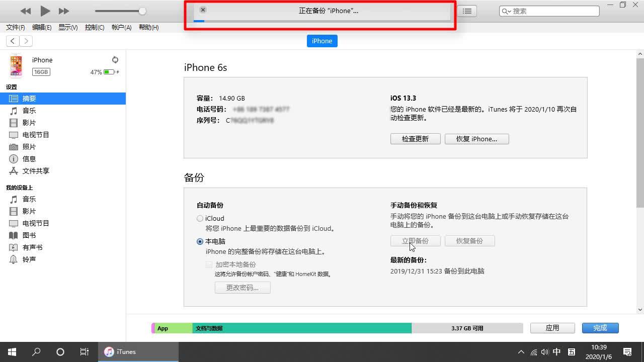
Task: Click the 应用 button
Action: coord(552,328)
